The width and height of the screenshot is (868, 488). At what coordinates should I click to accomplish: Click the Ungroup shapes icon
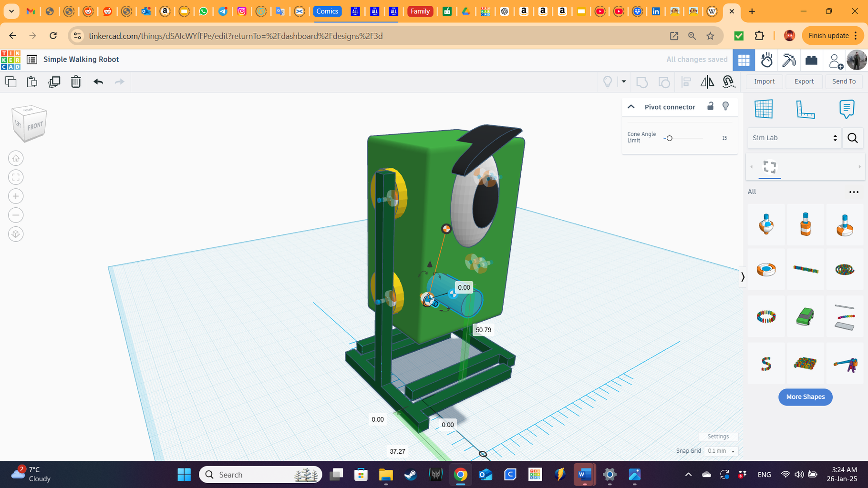click(x=664, y=82)
